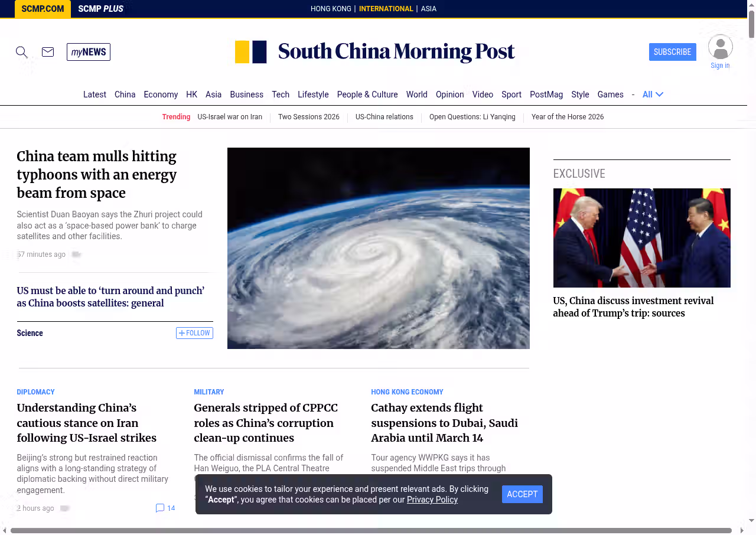Open the Economy menu section

point(161,94)
